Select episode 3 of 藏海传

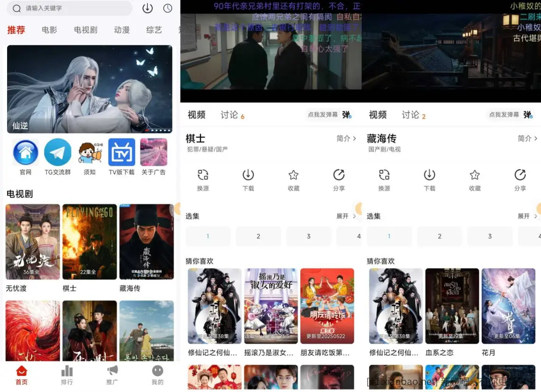point(490,236)
